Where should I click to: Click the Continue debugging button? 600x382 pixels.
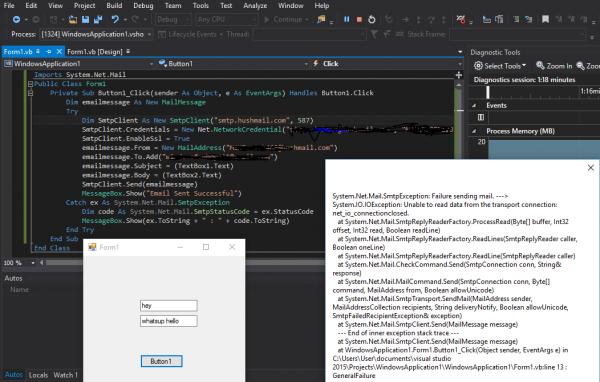coord(285,20)
